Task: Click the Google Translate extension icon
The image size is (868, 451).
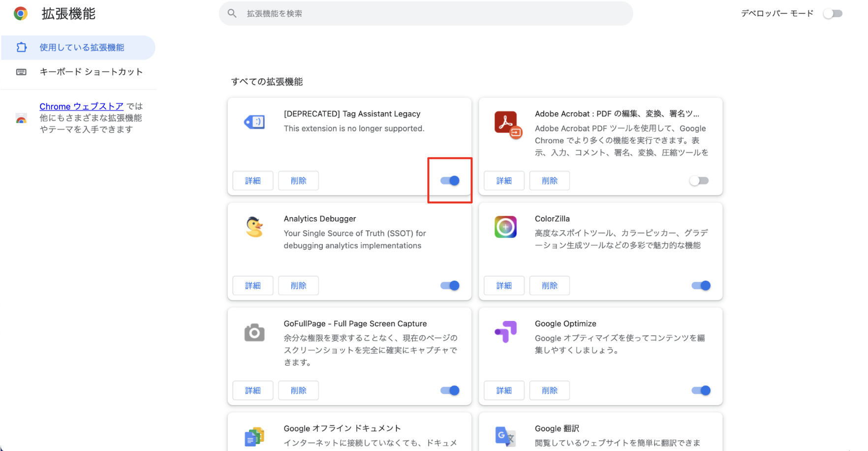Action: (505, 437)
